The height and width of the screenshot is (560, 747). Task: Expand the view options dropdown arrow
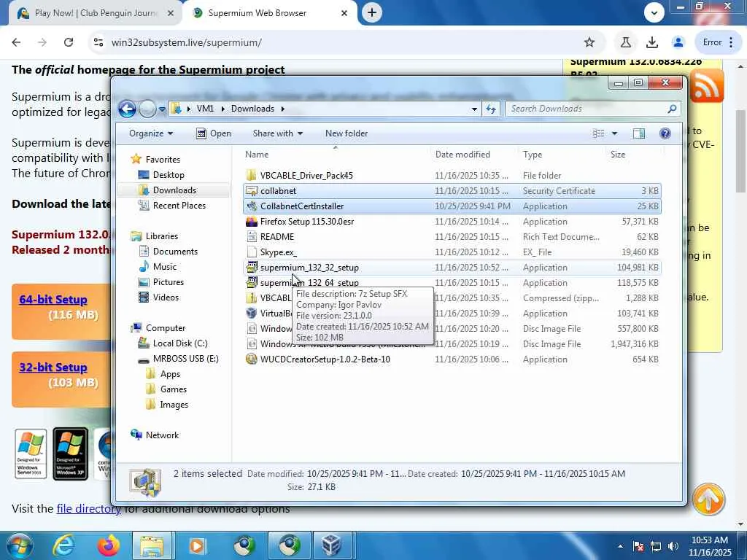[614, 133]
